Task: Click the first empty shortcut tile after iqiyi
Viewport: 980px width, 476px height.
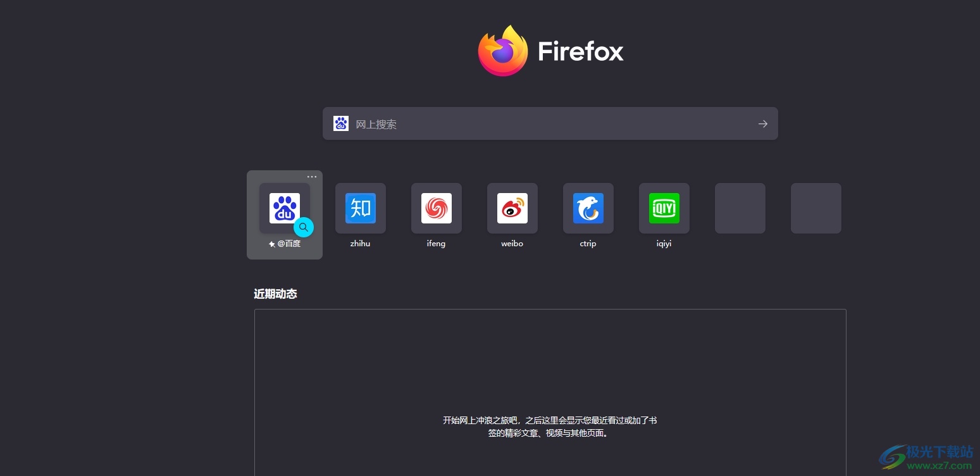Action: pos(740,208)
